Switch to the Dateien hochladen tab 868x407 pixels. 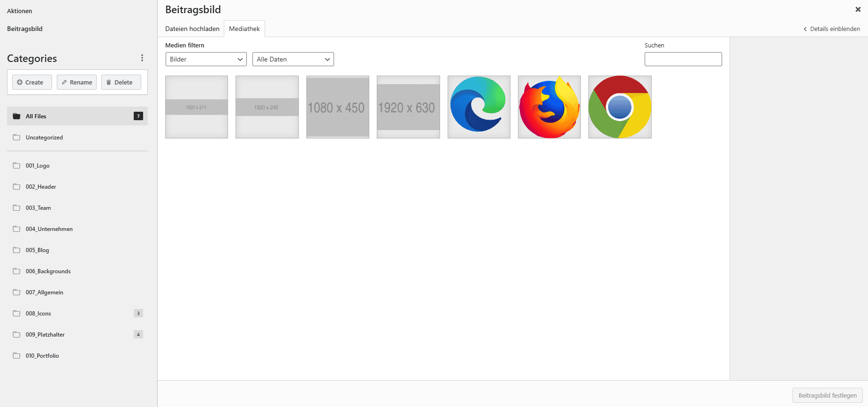click(x=192, y=29)
